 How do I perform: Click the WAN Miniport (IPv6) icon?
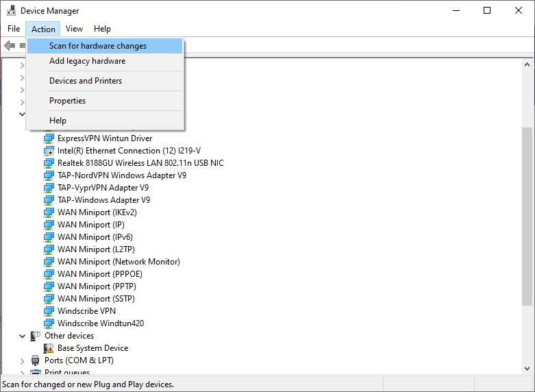49,237
